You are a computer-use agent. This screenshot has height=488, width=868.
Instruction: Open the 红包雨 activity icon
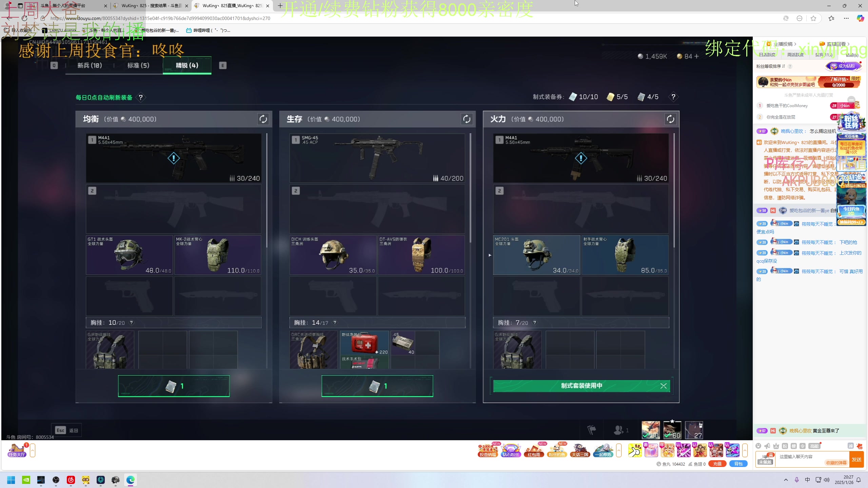click(x=534, y=450)
